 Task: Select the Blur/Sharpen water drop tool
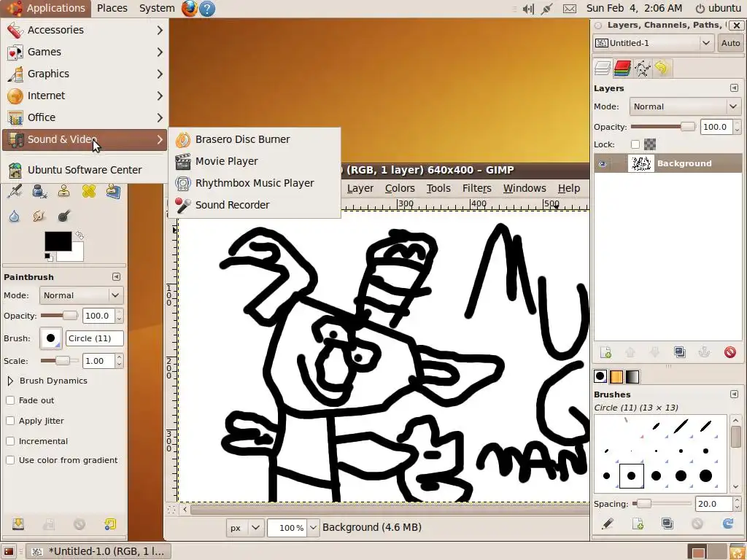pyautogui.click(x=15, y=216)
